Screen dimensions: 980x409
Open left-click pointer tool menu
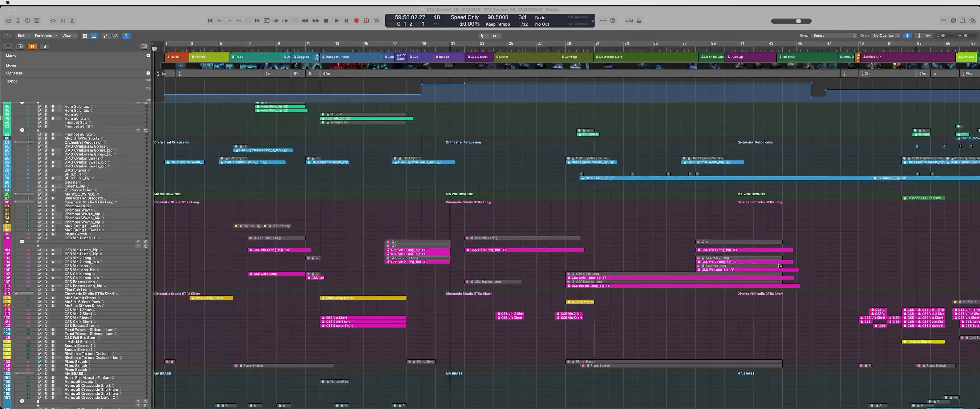coord(483,36)
